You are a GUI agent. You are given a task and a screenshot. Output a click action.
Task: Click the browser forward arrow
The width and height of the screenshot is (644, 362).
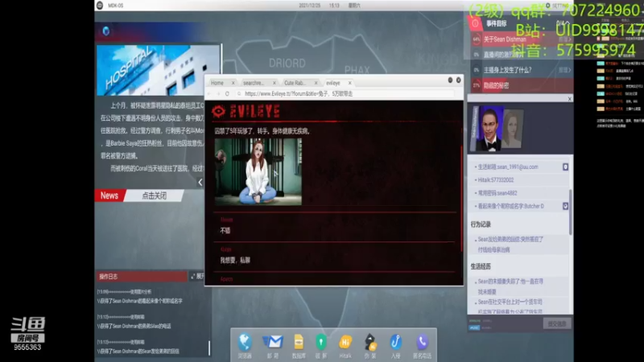pos(218,94)
